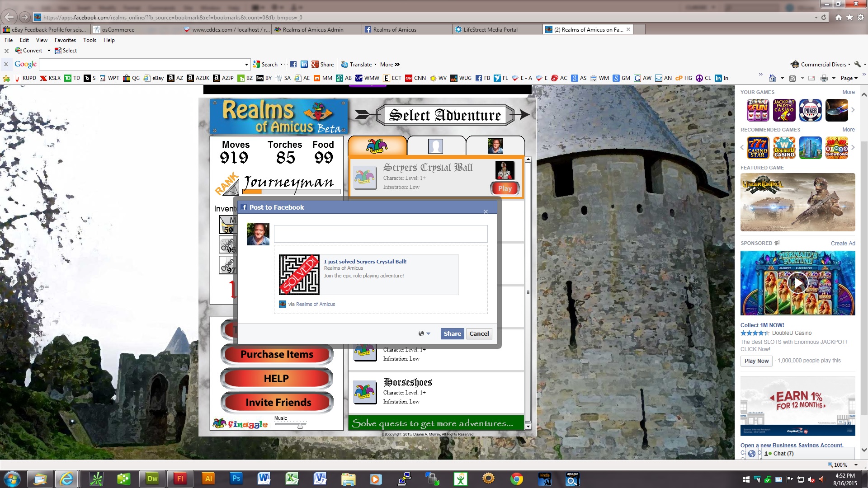Launch Dreamweaver from the taskbar
868x488 pixels.
click(152, 479)
